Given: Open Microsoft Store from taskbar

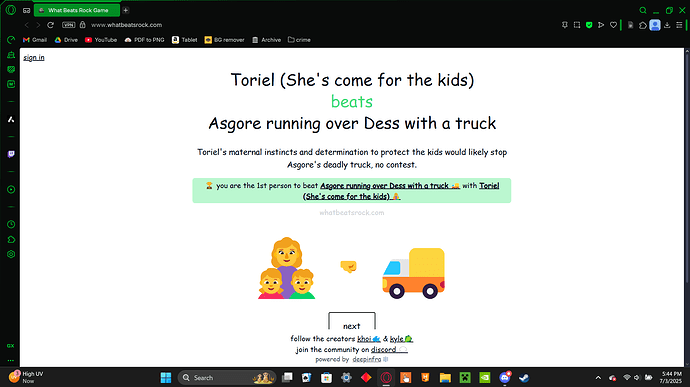Looking at the screenshot, I should coord(326,377).
